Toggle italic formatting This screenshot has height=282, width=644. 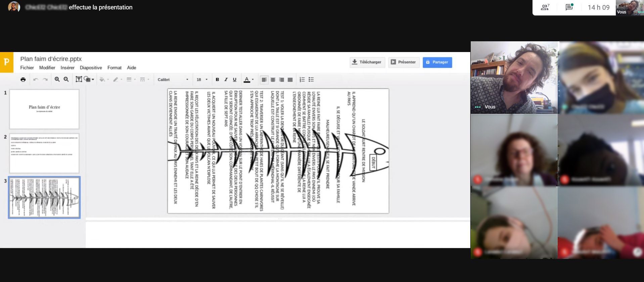pyautogui.click(x=226, y=80)
